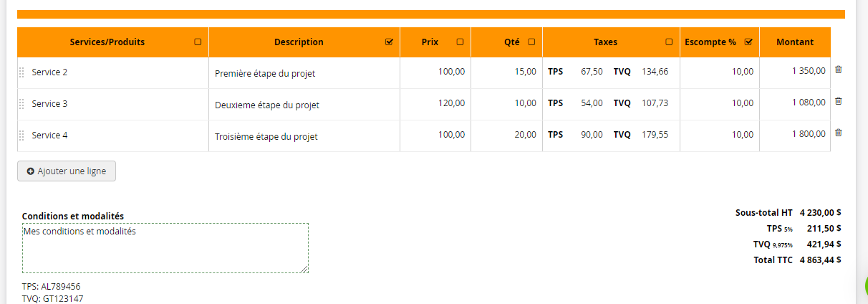This screenshot has width=868, height=304.
Task: Delete the Service 3 line with trash icon
Action: pyautogui.click(x=839, y=101)
